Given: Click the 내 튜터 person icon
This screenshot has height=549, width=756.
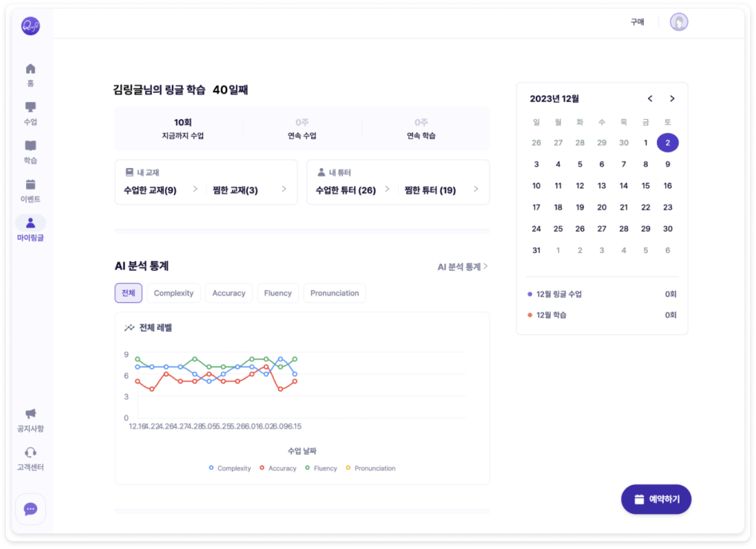Looking at the screenshot, I should [x=321, y=172].
